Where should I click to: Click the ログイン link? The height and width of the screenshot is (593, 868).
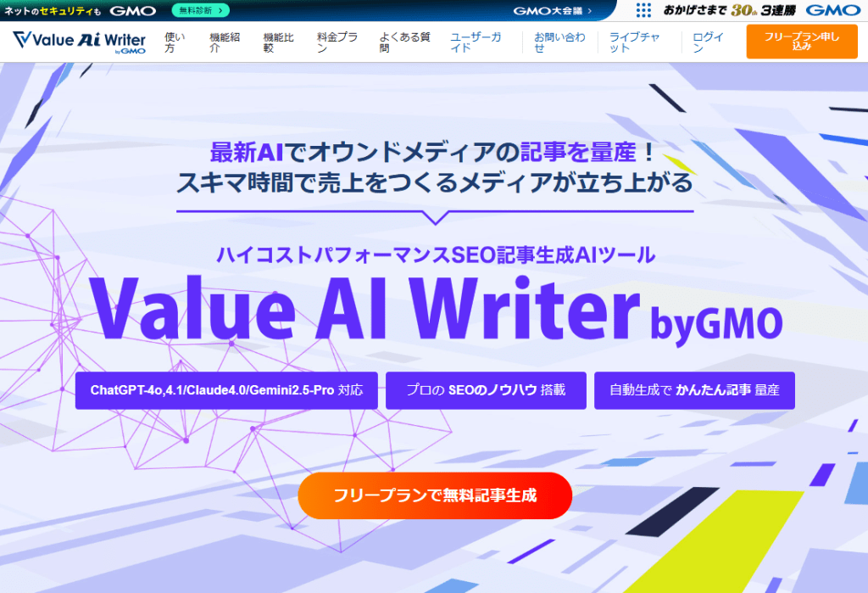(708, 42)
